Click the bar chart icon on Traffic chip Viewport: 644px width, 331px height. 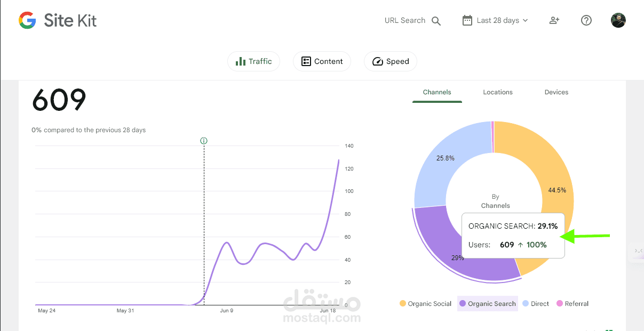tap(241, 61)
